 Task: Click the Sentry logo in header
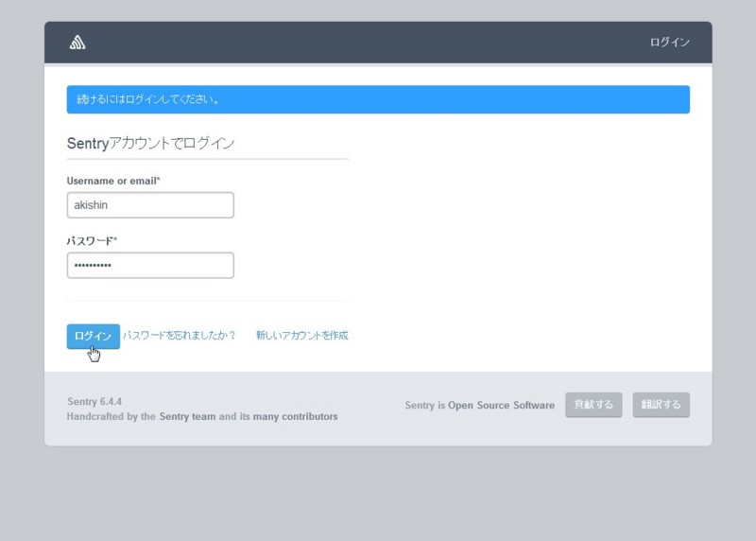[x=77, y=43]
